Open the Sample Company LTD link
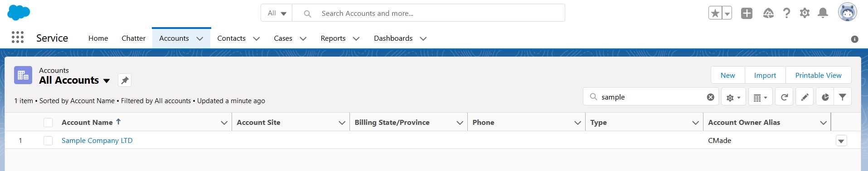 [97, 141]
